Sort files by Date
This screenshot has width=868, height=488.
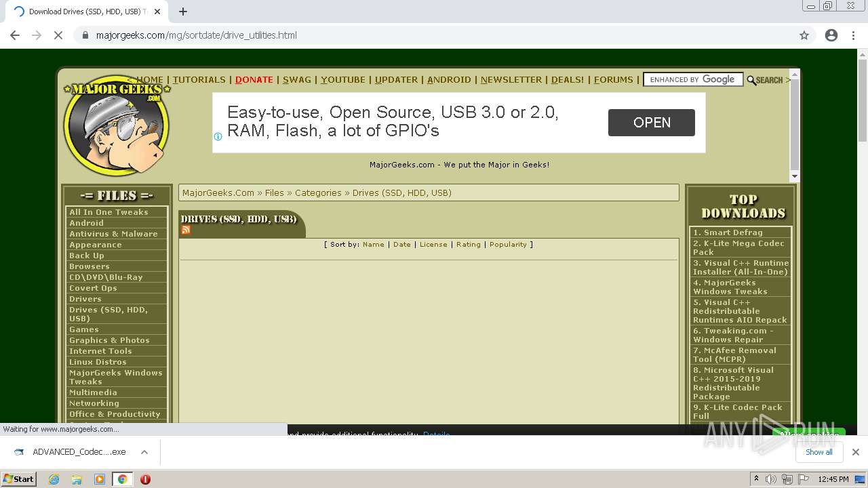click(x=402, y=245)
